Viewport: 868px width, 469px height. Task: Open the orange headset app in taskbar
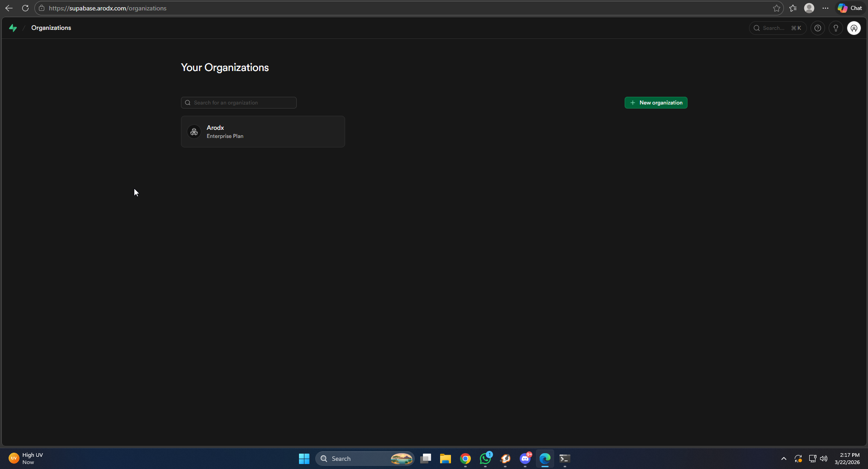pyautogui.click(x=505, y=459)
